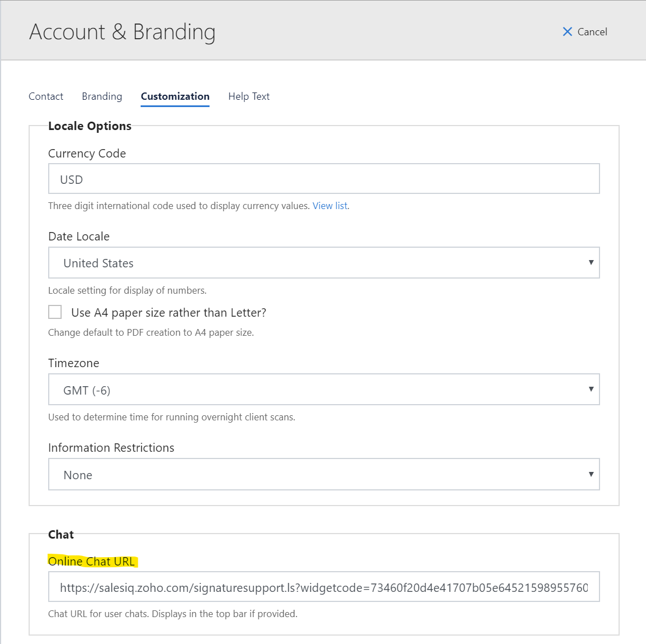Open the currency View list link

(329, 205)
